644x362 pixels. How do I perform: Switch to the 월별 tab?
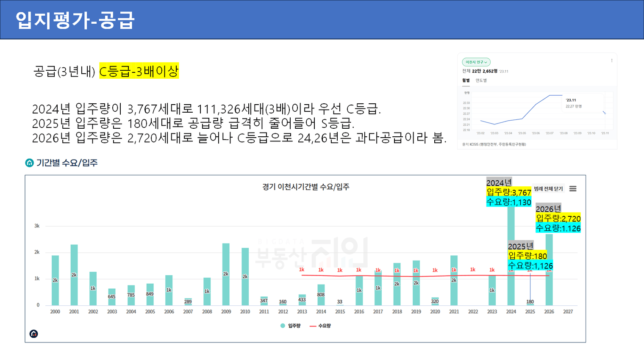point(466,80)
